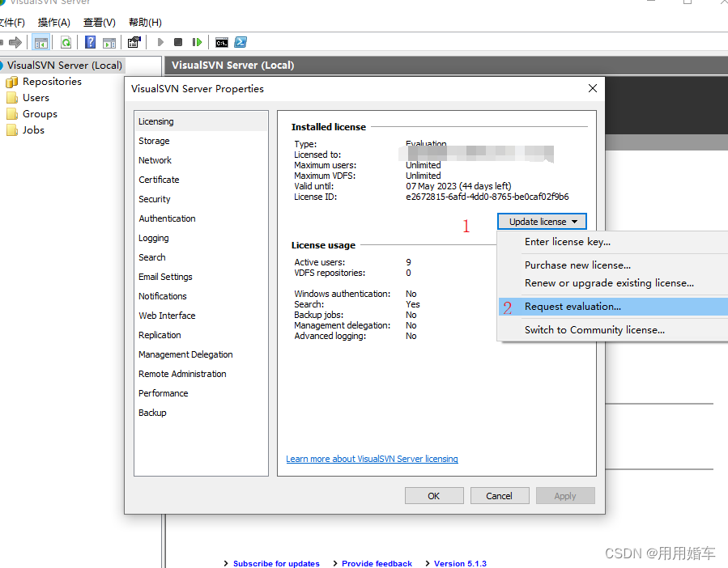Close the VisualSVN Server Properties dialog
The width and height of the screenshot is (728, 568).
593,88
